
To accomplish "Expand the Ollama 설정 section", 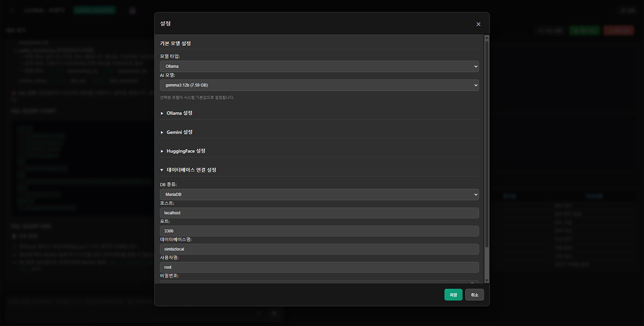I will 179,113.
